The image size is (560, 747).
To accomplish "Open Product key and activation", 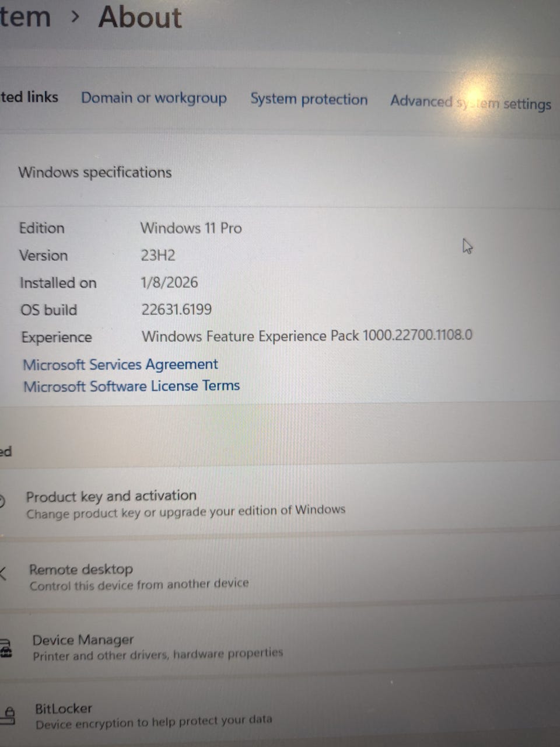I will tap(280, 504).
